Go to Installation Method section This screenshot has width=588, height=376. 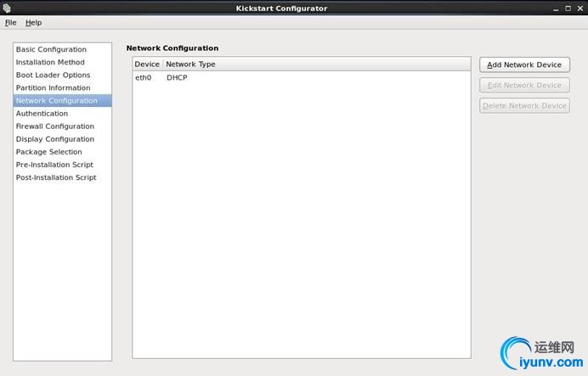click(x=62, y=62)
